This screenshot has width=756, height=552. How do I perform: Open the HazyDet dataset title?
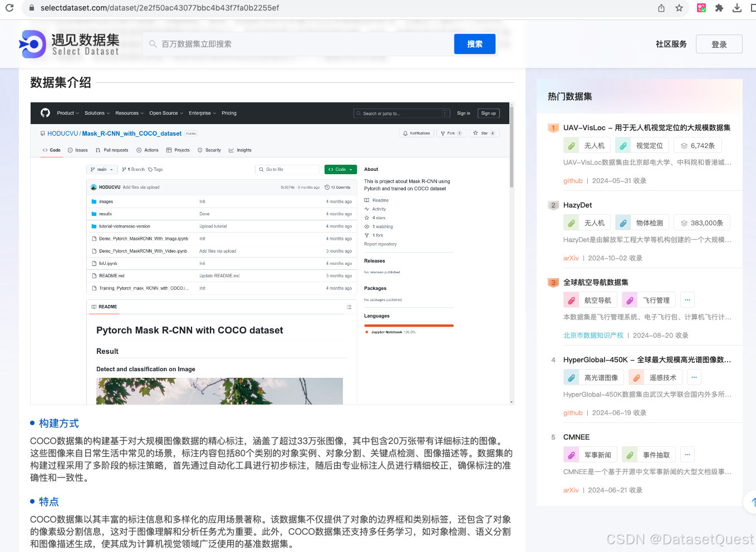[x=577, y=205]
